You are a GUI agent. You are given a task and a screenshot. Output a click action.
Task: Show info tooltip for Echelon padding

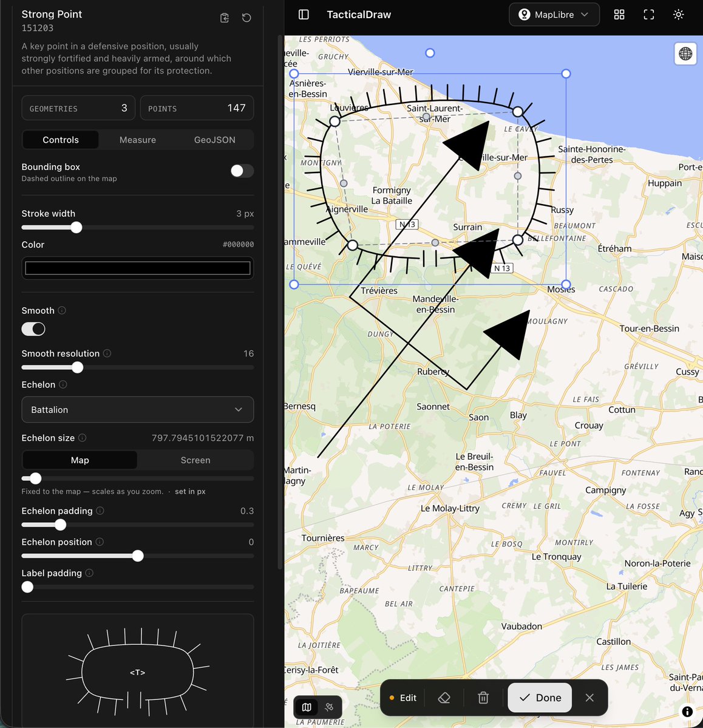click(100, 511)
